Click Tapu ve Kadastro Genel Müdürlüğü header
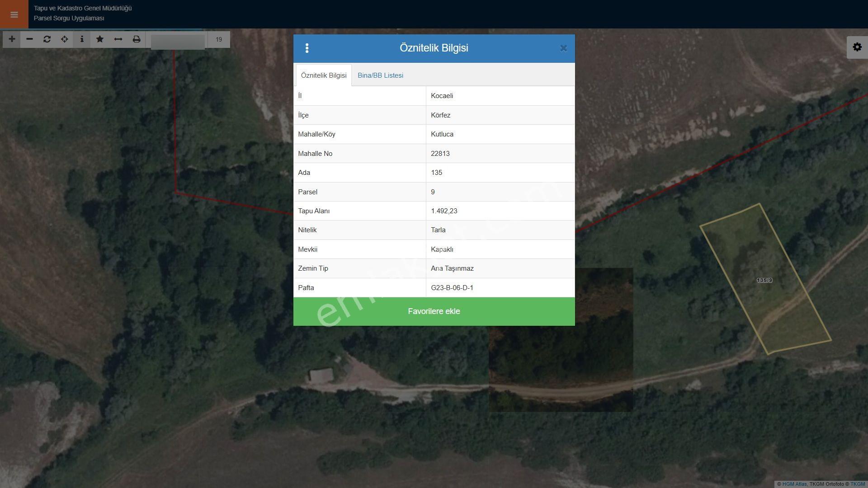 coord(83,8)
